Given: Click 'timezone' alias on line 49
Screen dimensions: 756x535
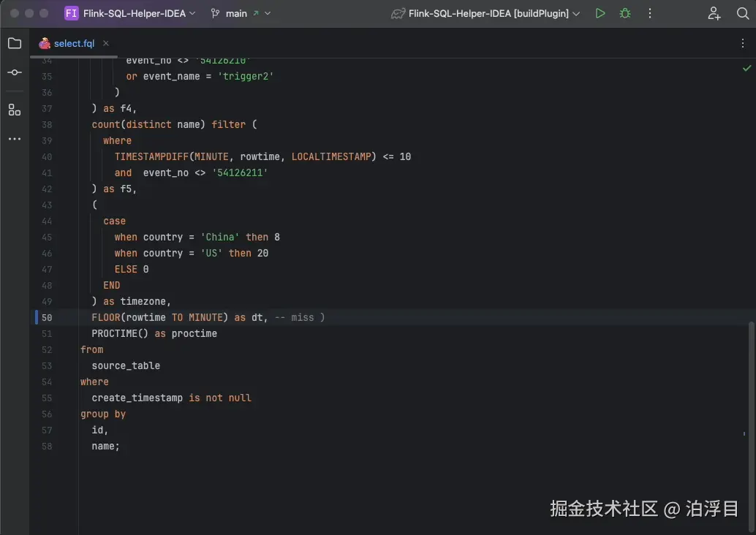Looking at the screenshot, I should click(143, 302).
